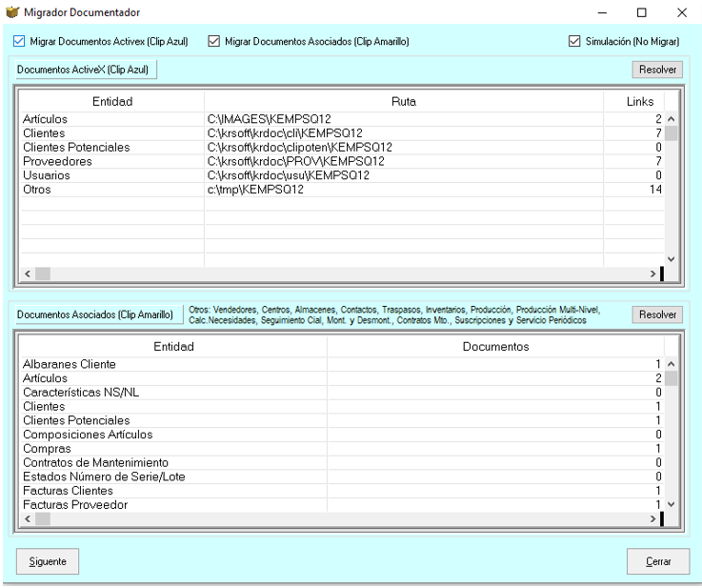Minimize the Migrador Documentador window
702x588 pixels.
(602, 12)
